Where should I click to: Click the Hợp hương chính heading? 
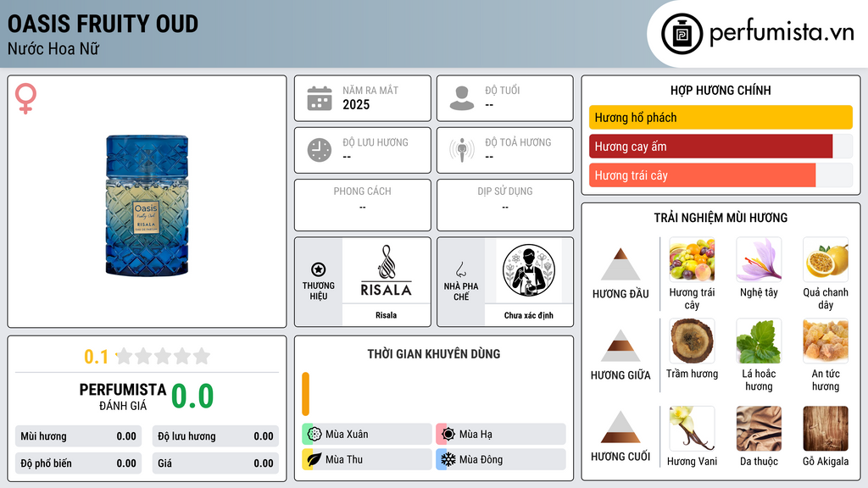[721, 90]
